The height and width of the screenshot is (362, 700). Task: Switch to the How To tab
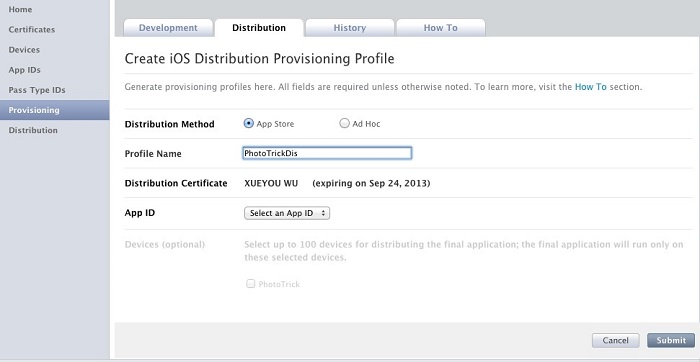click(441, 28)
